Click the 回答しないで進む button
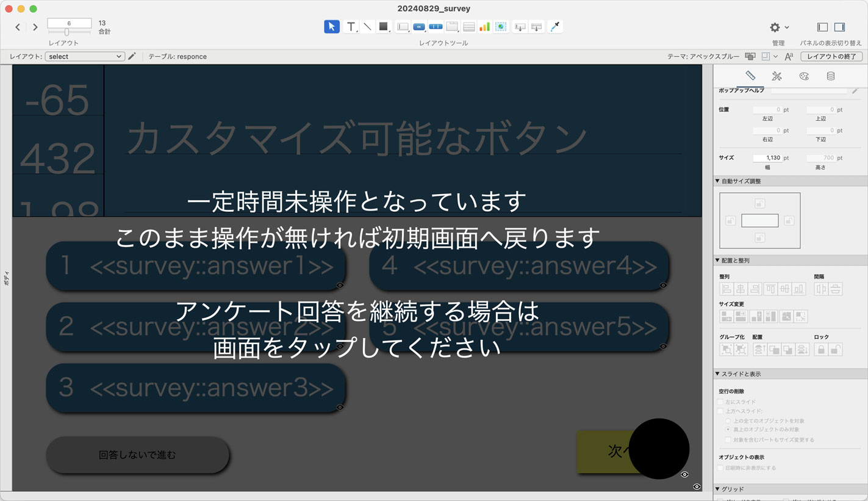 [x=138, y=455]
